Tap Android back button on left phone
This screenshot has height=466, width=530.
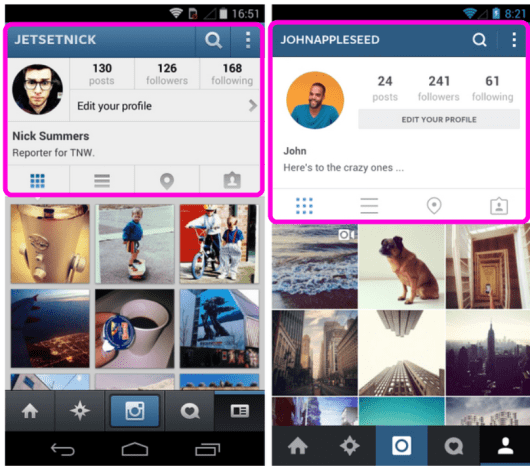coord(63,449)
